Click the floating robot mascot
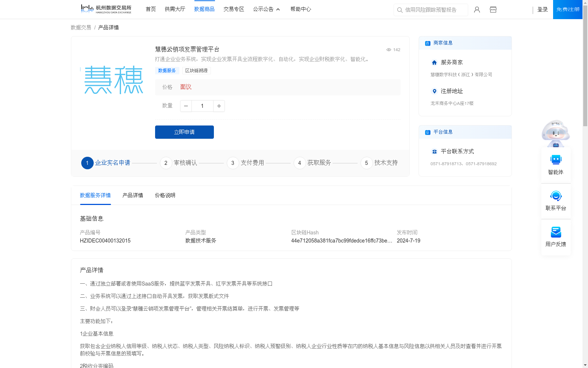Image resolution: width=588 pixels, height=368 pixels. click(x=556, y=133)
